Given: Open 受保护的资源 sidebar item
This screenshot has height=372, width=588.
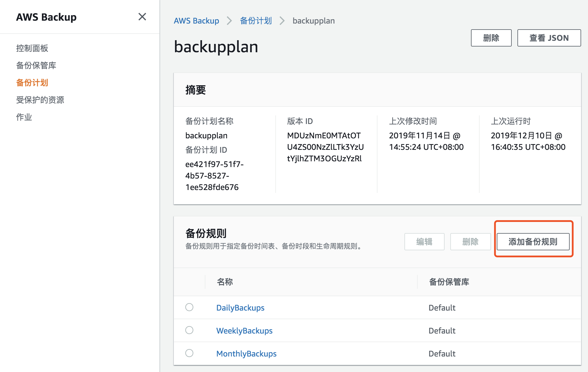Looking at the screenshot, I should pos(40,100).
